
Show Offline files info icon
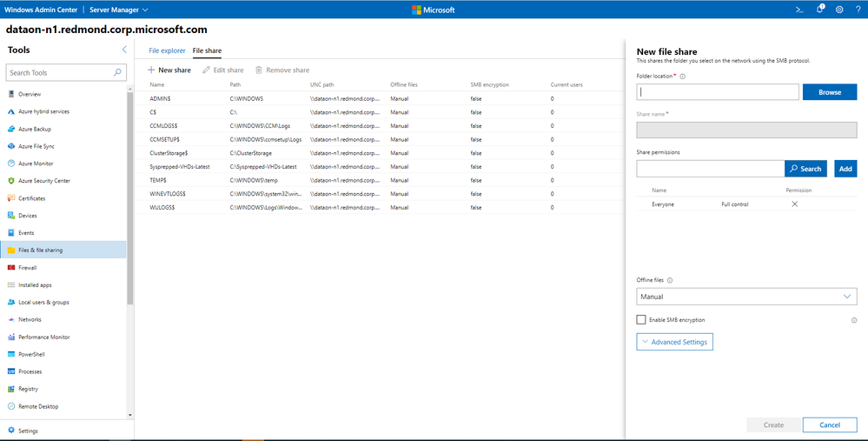[x=670, y=280]
